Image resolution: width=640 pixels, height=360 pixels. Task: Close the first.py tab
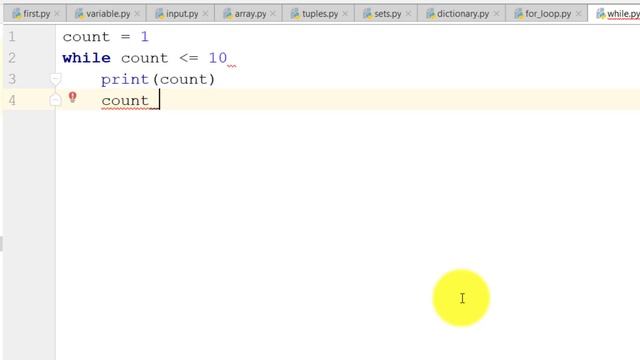coord(57,14)
